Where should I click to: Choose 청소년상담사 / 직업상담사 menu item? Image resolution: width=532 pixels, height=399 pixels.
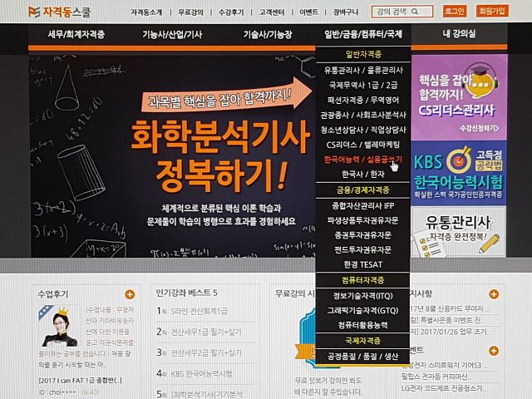tap(363, 130)
